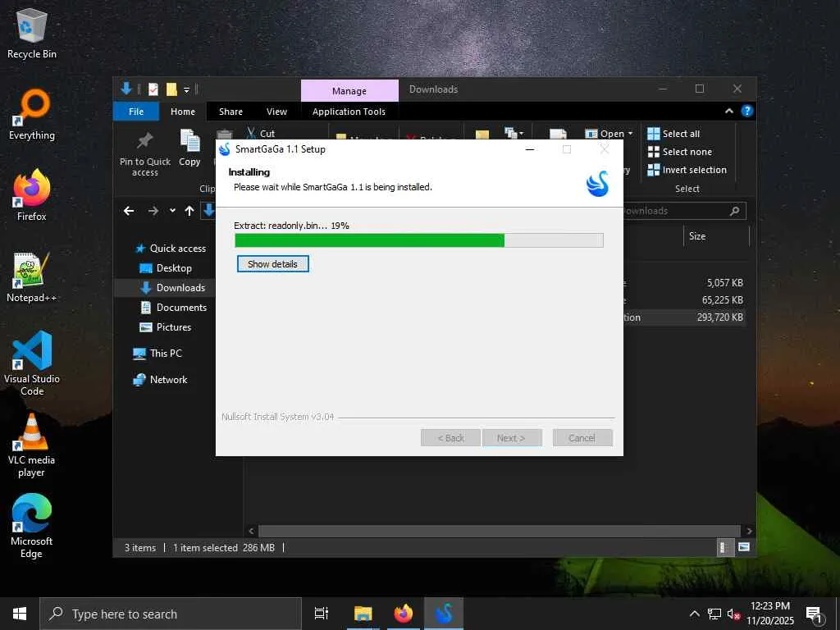Open the File tab in Explorer
This screenshot has height=630, width=840.
click(x=136, y=112)
